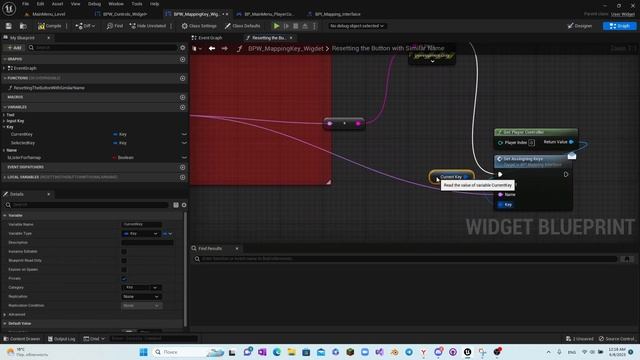Open the Tools menu
The width and height of the screenshot is (640, 360).
coord(137,4)
